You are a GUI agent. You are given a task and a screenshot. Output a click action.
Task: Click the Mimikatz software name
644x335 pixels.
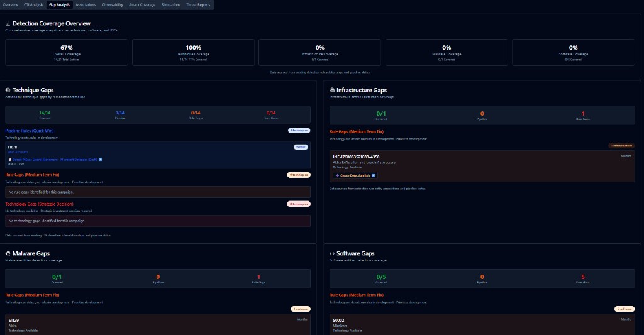tap(340, 326)
